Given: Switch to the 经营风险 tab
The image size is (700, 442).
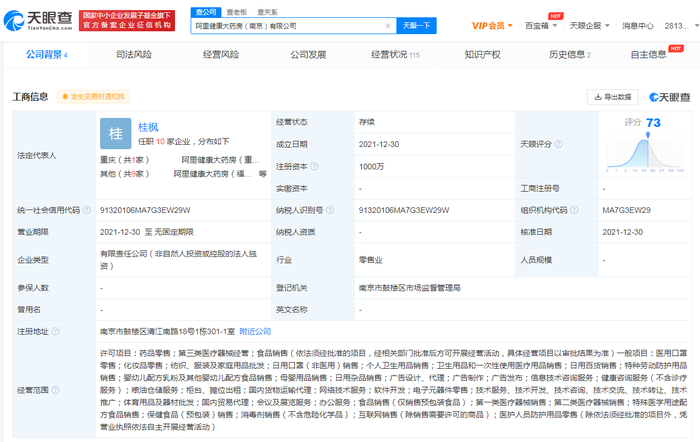Looking at the screenshot, I should [x=221, y=54].
